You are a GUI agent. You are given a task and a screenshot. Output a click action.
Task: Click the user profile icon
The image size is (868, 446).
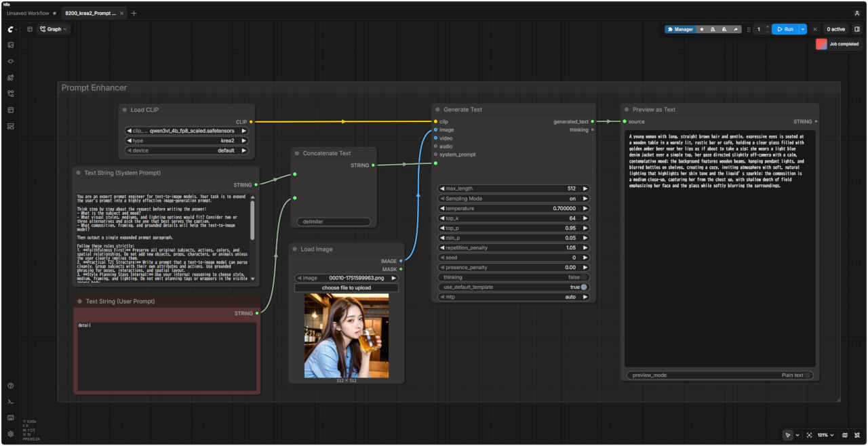(x=857, y=13)
